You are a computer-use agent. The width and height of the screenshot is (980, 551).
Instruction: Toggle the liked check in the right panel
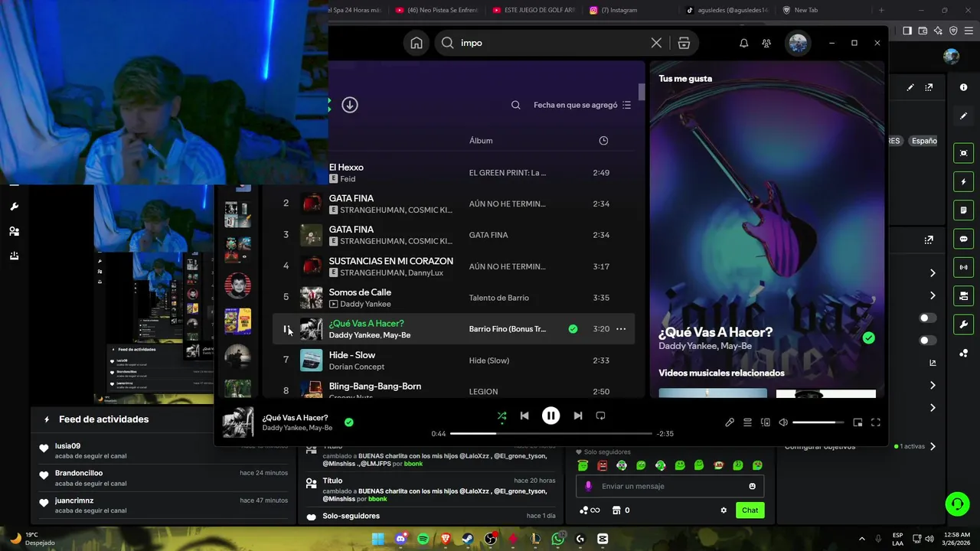coord(868,337)
